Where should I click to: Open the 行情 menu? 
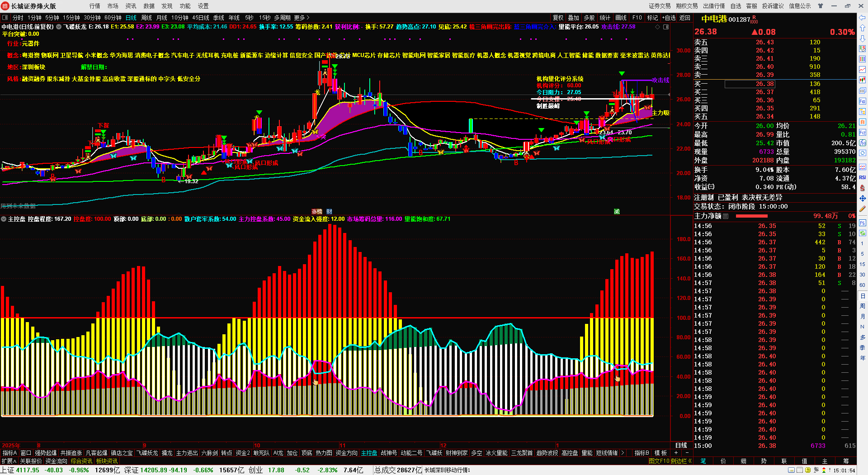[95, 6]
